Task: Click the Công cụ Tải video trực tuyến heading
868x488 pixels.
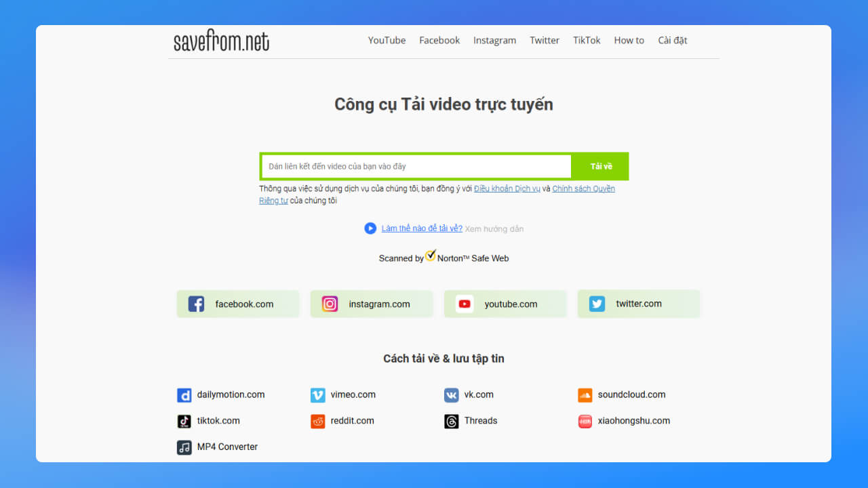Action: pos(443,104)
